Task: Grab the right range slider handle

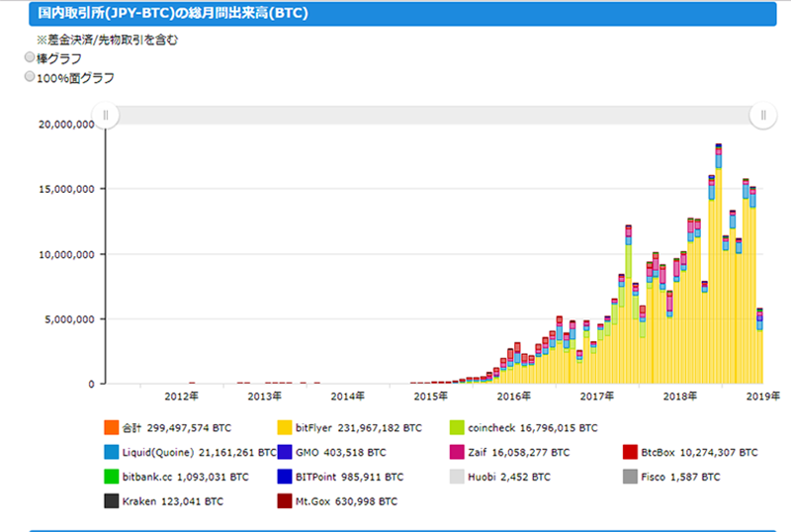Action: (x=762, y=116)
